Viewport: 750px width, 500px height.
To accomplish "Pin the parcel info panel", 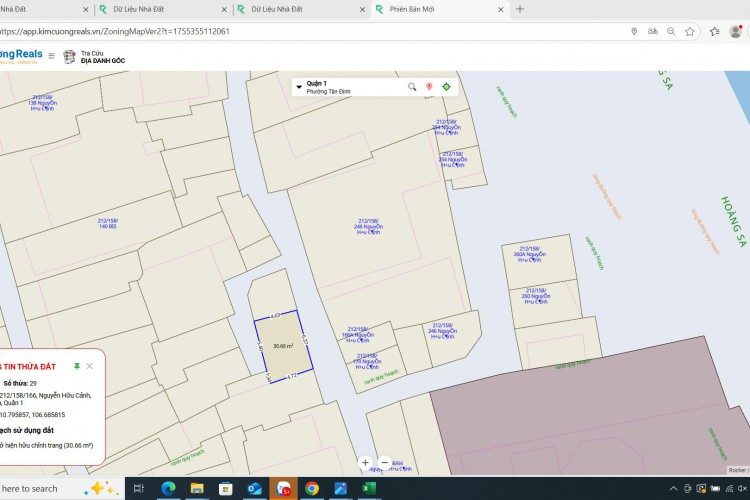I will (x=77, y=367).
